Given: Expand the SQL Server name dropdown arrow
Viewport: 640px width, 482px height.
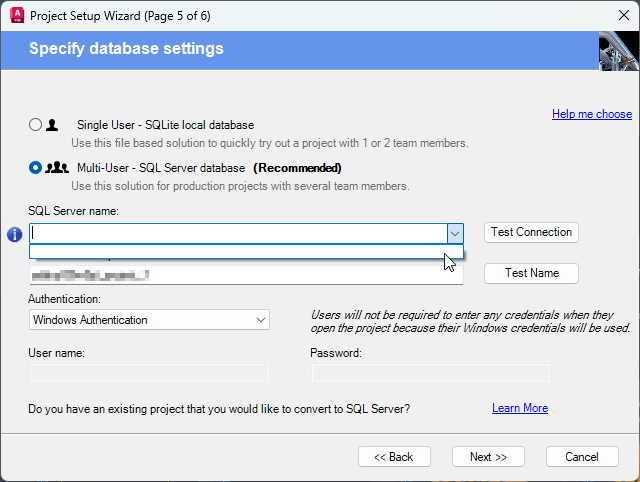Looking at the screenshot, I should (x=455, y=234).
